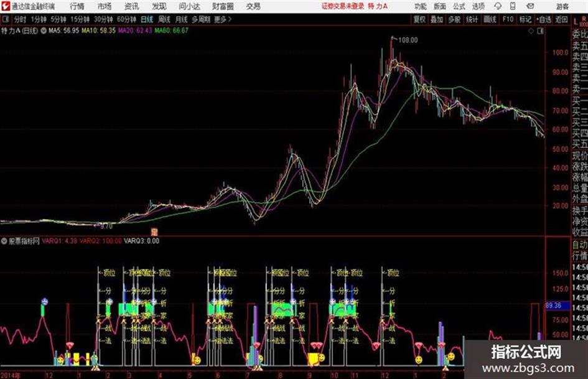Image resolution: width=588 pixels, height=379 pixels.
Task: Open the 财富圈 menu
Action: coord(223,6)
